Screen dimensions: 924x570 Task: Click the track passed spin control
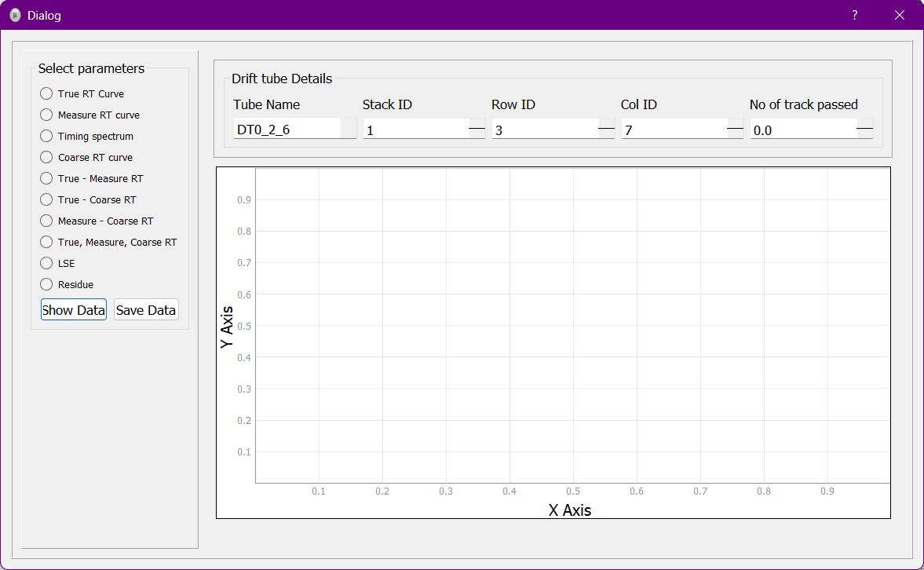[x=865, y=129]
